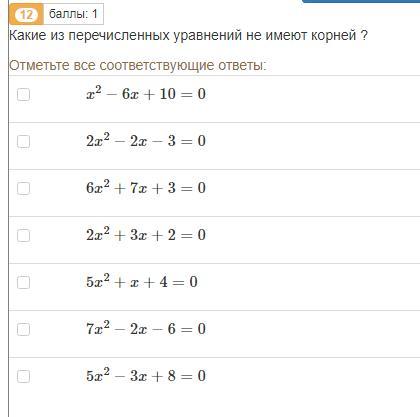This screenshot has height=417, width=420.
Task: Click equation text 2x² + 3x + 2 = 0
Action: click(x=146, y=235)
